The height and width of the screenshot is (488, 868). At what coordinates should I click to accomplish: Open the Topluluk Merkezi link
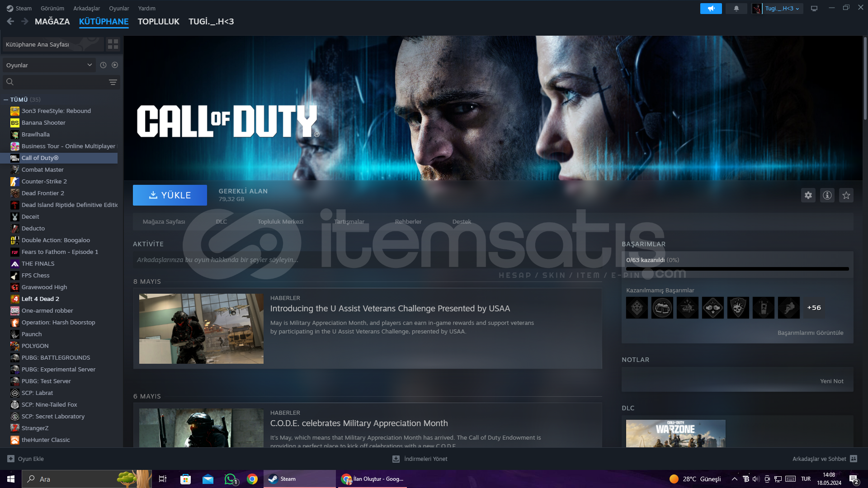click(x=280, y=221)
